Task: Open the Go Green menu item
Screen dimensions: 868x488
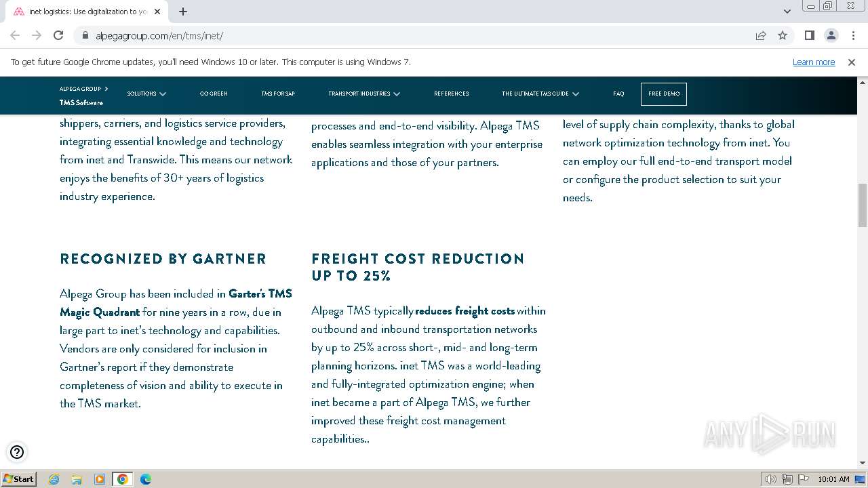Action: coord(214,94)
